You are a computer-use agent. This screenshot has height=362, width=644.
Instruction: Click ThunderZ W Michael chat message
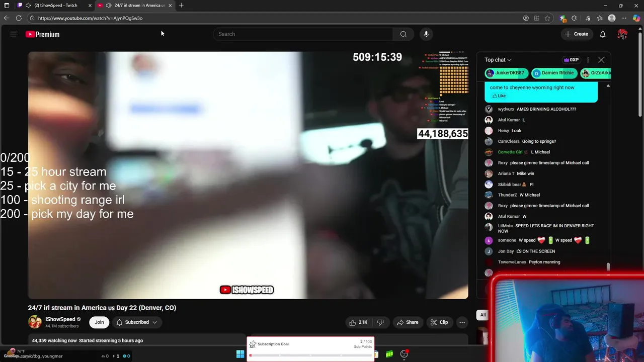519,195
